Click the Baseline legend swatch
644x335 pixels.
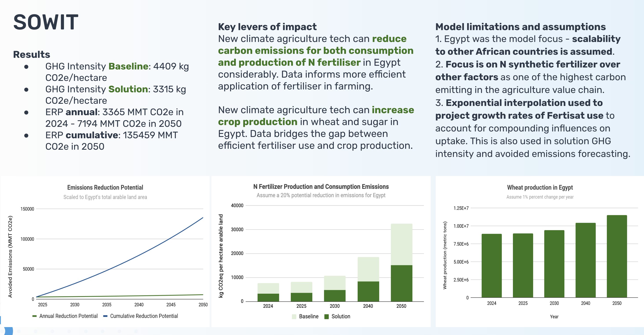294,317
